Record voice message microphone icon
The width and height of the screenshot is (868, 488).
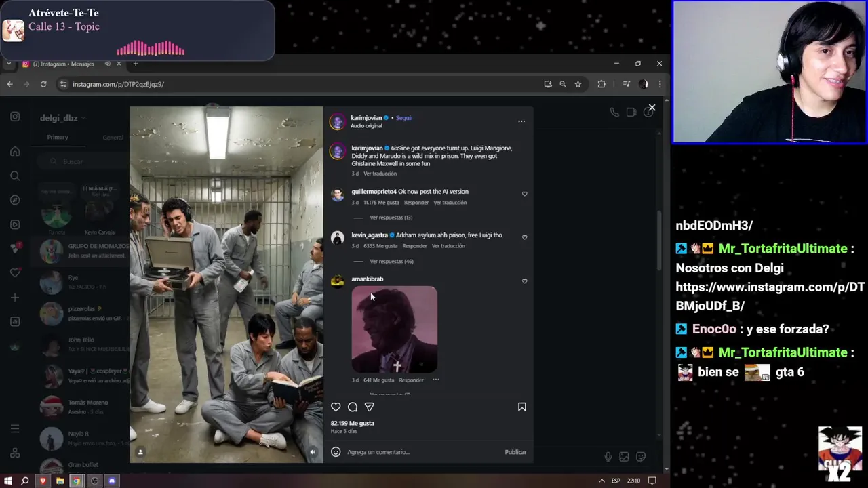tap(608, 457)
